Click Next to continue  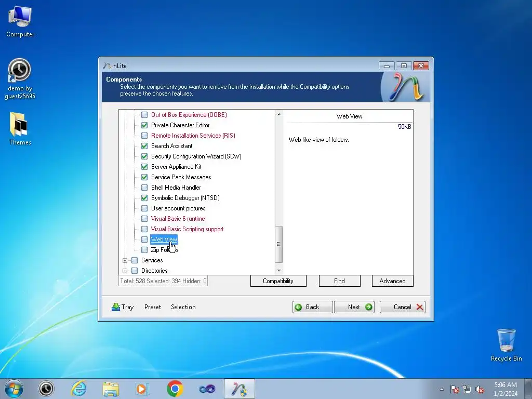[x=354, y=307]
